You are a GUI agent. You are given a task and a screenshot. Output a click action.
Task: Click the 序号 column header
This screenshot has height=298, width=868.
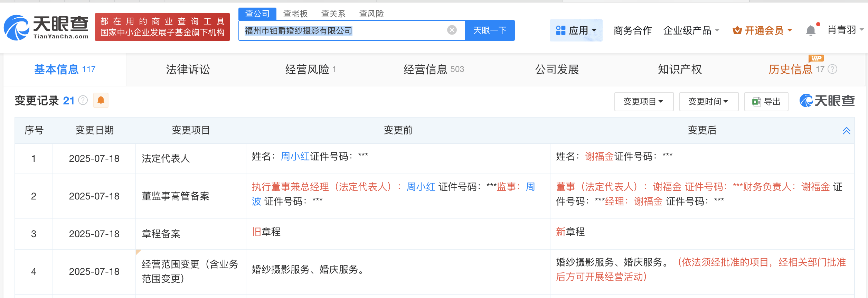click(34, 130)
